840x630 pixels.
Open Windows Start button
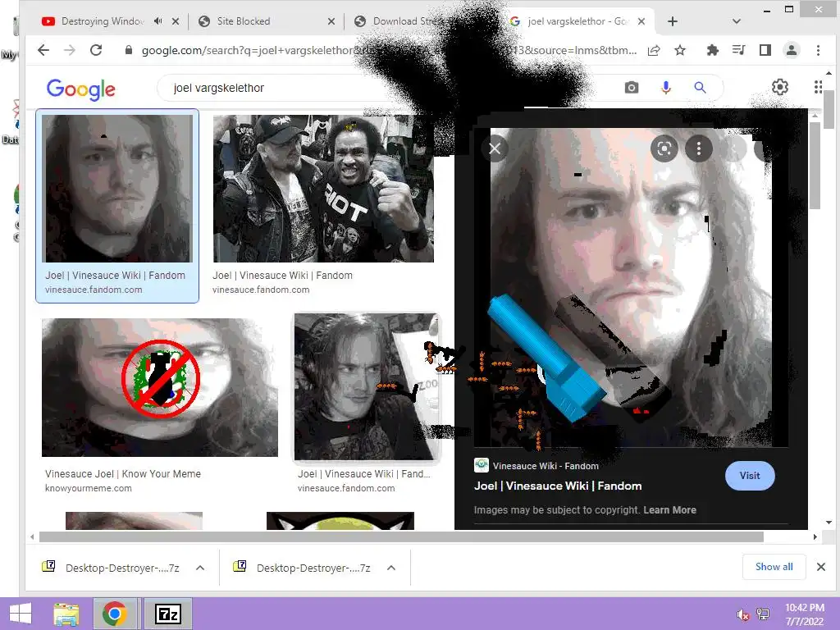[20, 614]
